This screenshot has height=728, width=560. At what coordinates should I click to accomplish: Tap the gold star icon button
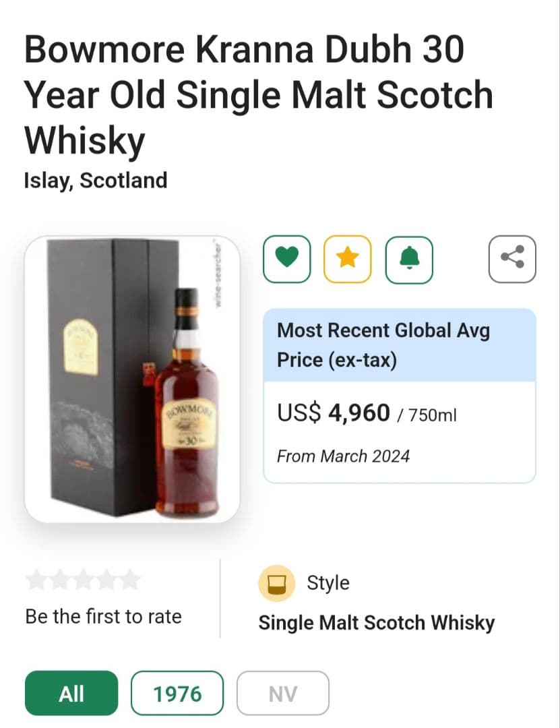[x=348, y=259]
